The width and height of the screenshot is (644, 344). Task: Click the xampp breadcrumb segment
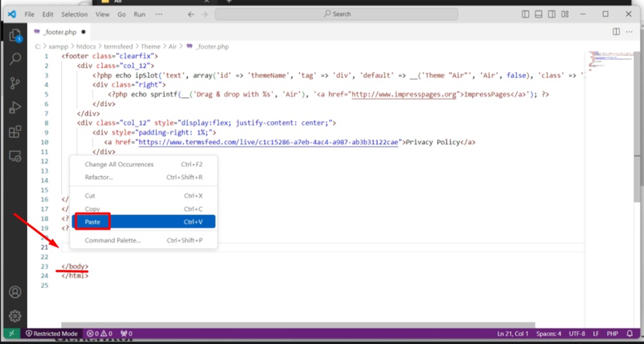(x=58, y=46)
